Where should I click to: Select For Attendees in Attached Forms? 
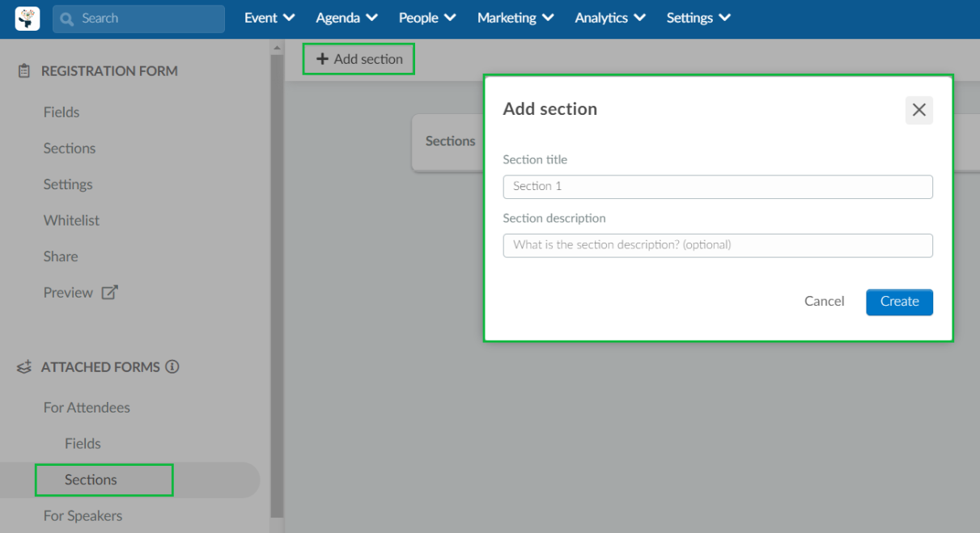[87, 408]
